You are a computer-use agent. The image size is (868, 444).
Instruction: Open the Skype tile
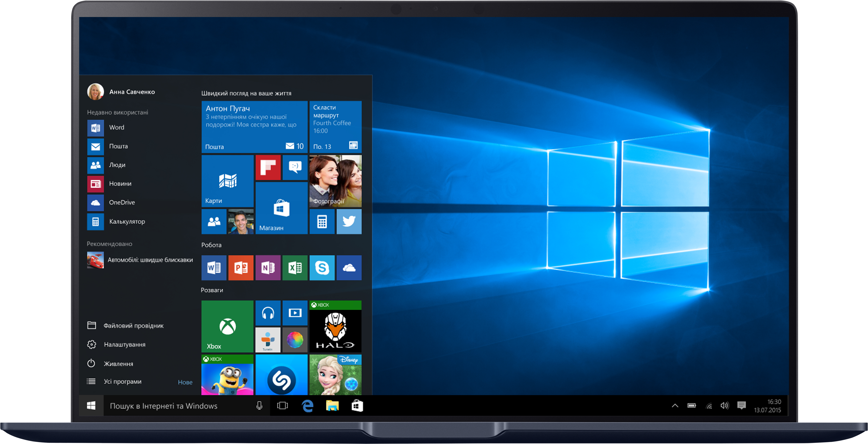coord(322,268)
